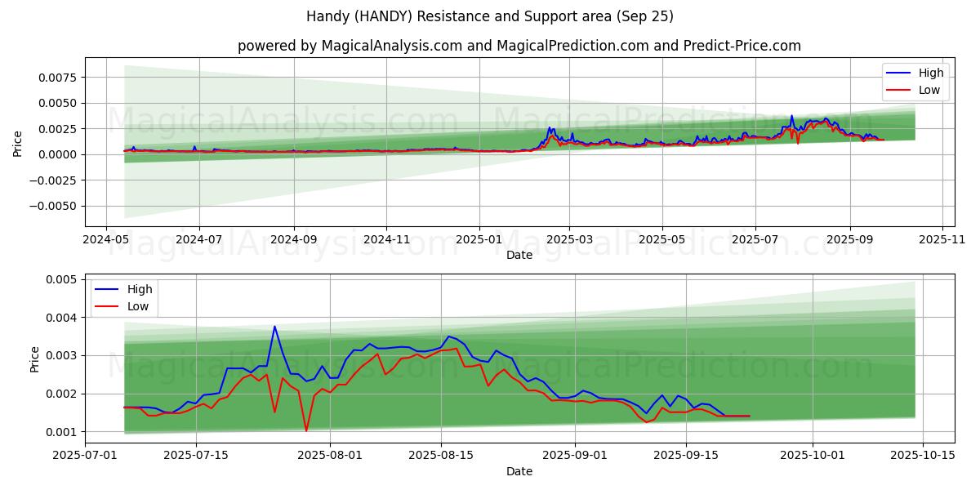Click the bottom chart x-axis label '2025-07-15'
980x490 pixels.
(196, 457)
